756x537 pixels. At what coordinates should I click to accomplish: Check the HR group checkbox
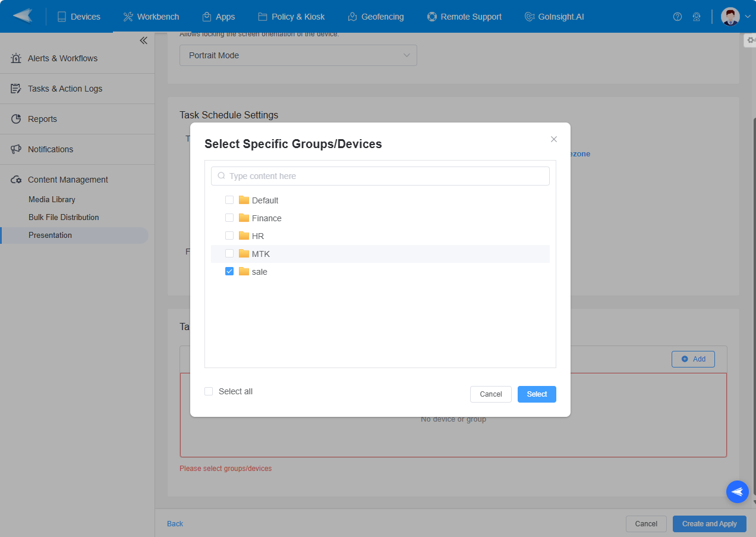(x=229, y=235)
